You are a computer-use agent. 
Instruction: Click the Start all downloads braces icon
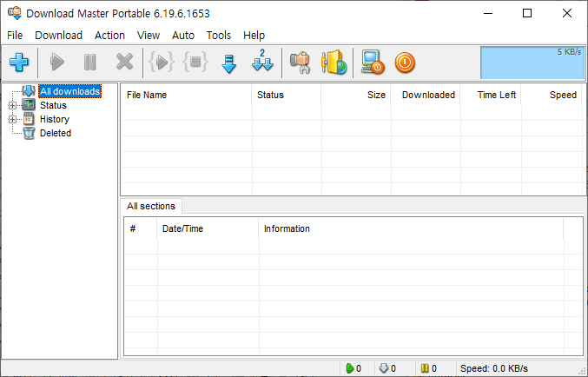tap(162, 63)
